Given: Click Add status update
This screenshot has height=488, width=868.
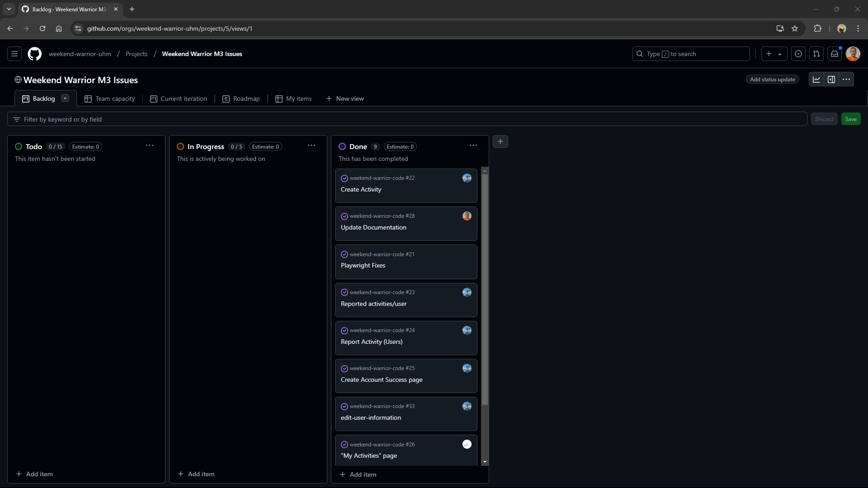Looking at the screenshot, I should pyautogui.click(x=772, y=79).
